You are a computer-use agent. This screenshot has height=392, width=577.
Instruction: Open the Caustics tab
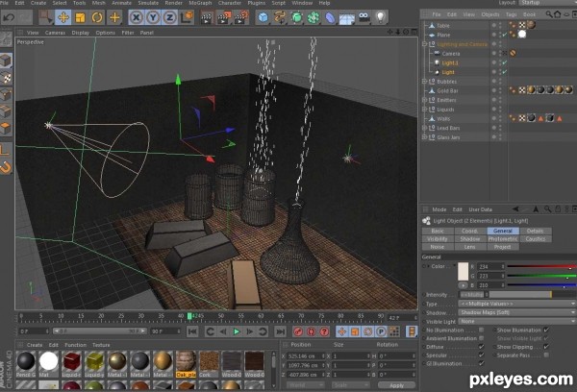coord(535,239)
